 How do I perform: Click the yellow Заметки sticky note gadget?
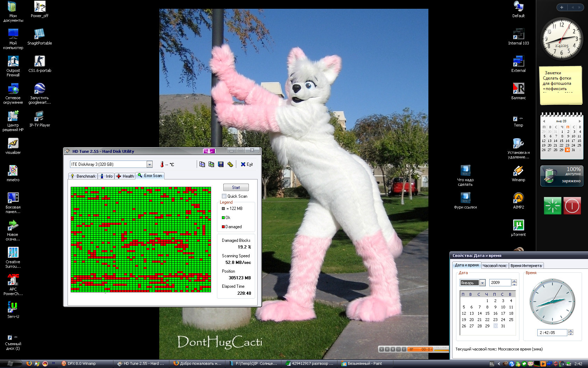[560, 86]
